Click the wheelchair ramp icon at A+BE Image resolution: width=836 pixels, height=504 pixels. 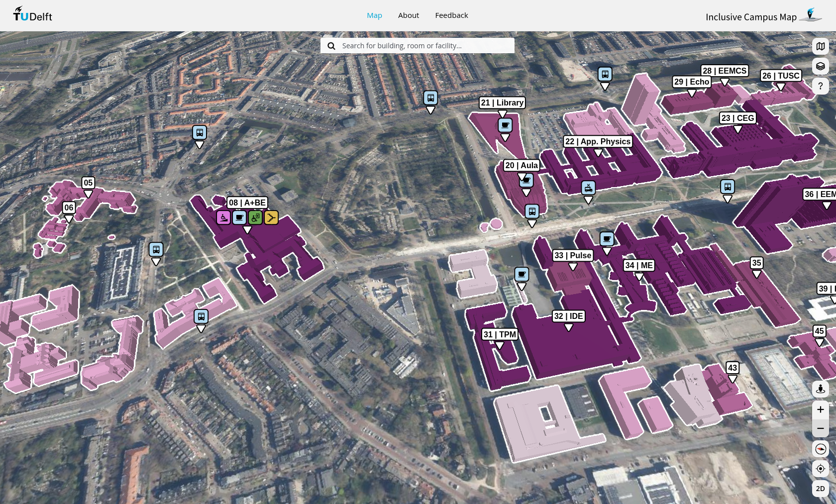(x=223, y=217)
